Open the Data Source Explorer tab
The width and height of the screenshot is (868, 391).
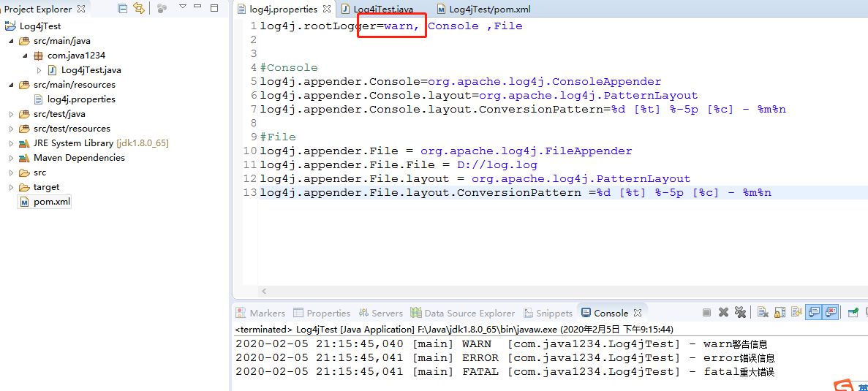click(x=462, y=313)
